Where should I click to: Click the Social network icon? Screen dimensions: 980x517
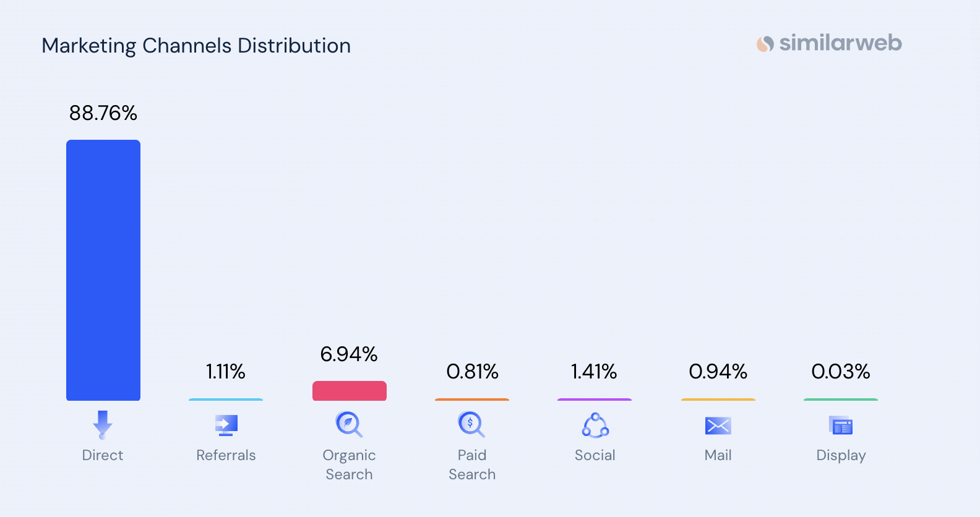pyautogui.click(x=595, y=425)
